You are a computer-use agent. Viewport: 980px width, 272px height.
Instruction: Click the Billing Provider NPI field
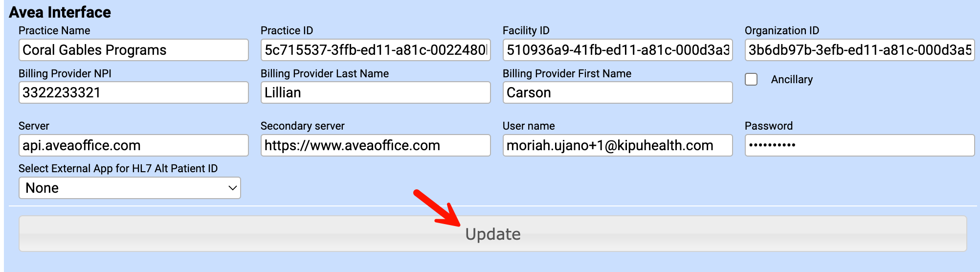coord(133,92)
